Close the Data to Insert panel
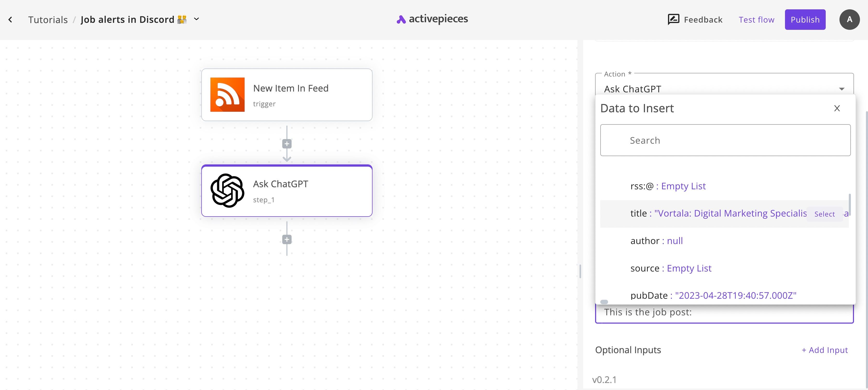868x390 pixels. 837,108
